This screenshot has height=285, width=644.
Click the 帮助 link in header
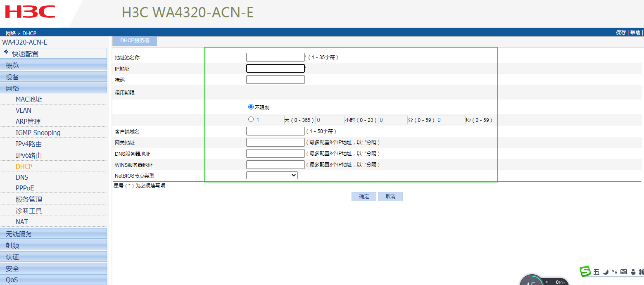pos(635,33)
